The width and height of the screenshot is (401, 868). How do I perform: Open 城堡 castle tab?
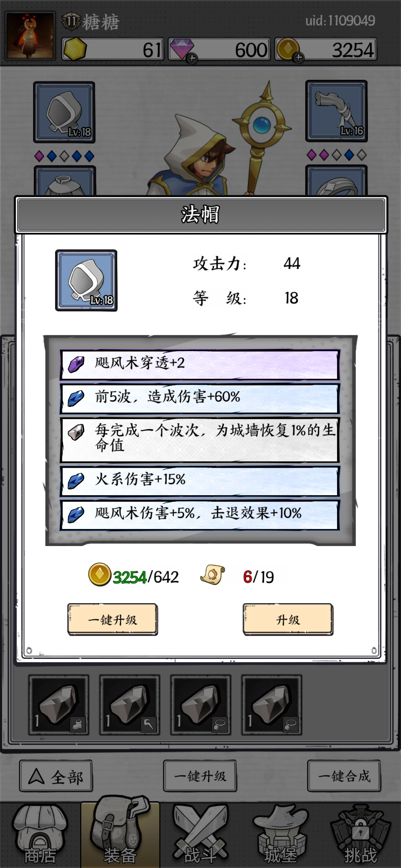(x=281, y=835)
